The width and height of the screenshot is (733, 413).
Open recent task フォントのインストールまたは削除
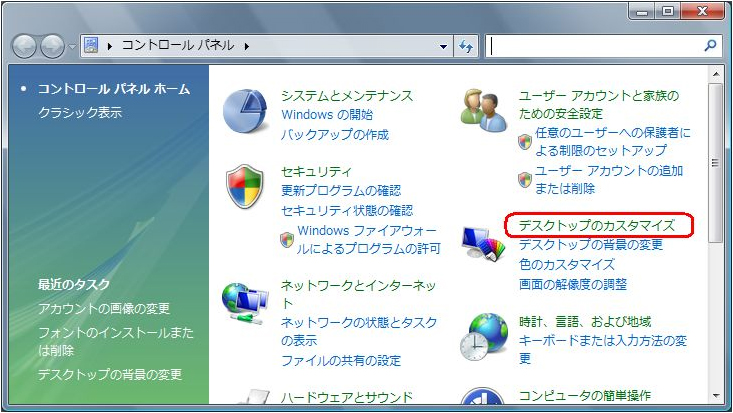pos(115,341)
